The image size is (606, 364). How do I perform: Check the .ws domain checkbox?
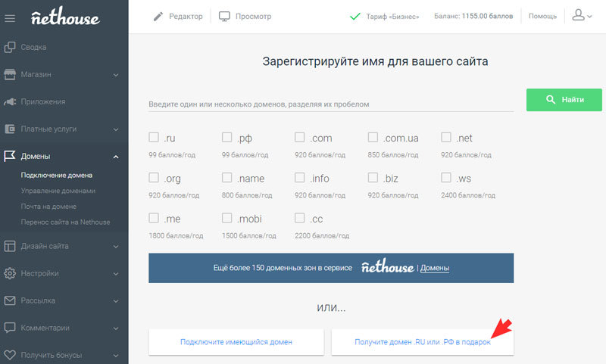tap(446, 177)
